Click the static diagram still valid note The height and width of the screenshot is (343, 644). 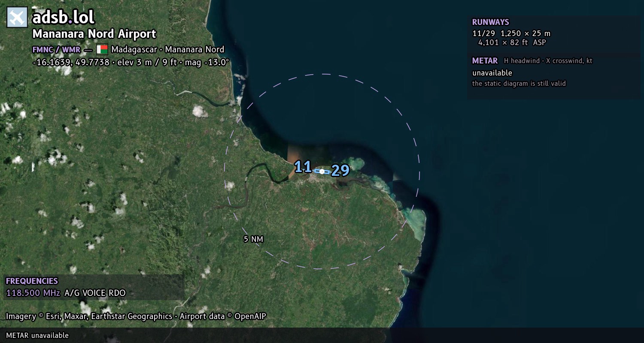tap(519, 84)
